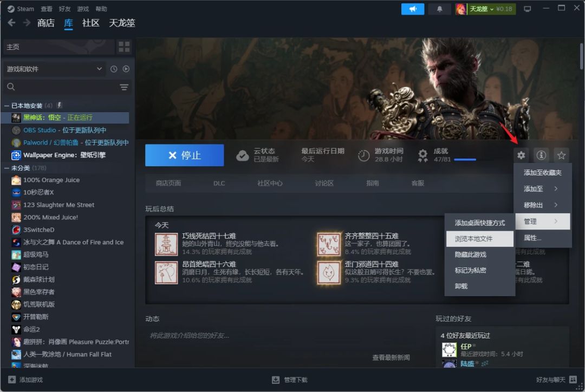This screenshot has height=392, width=585.
Task: Open the game settings gear icon
Action: [521, 155]
